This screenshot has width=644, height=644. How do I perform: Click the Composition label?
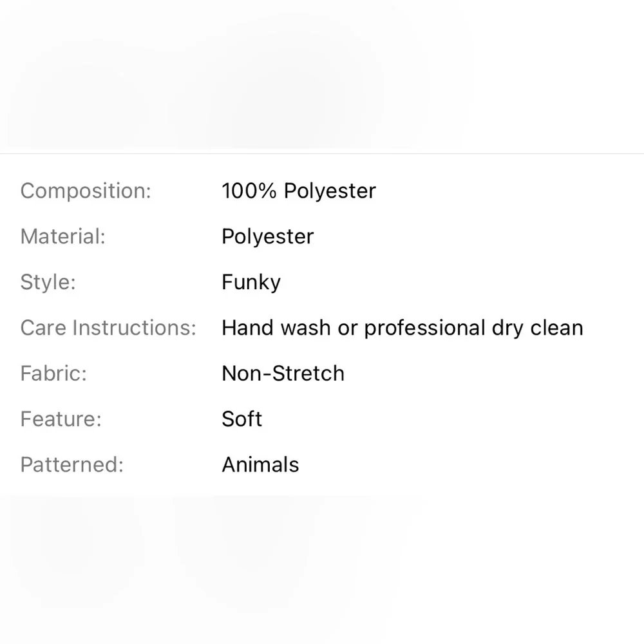coord(86,191)
